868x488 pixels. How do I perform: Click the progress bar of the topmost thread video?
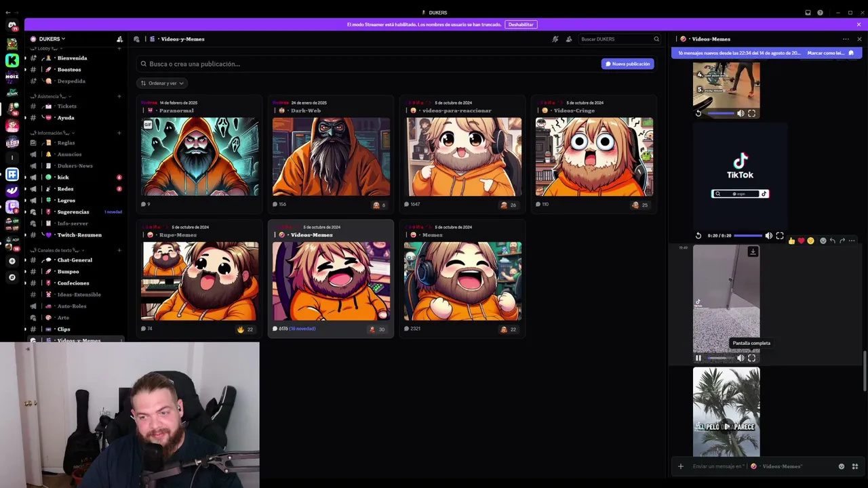pyautogui.click(x=721, y=113)
